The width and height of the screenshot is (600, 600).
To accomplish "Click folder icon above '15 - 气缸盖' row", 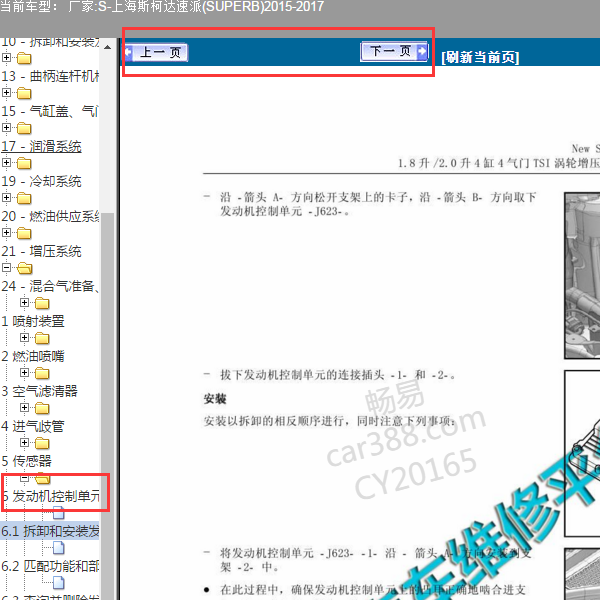I will tap(24, 93).
